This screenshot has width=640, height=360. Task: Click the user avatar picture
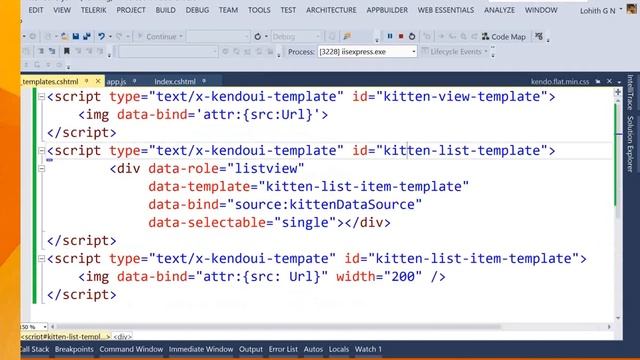coord(631,8)
